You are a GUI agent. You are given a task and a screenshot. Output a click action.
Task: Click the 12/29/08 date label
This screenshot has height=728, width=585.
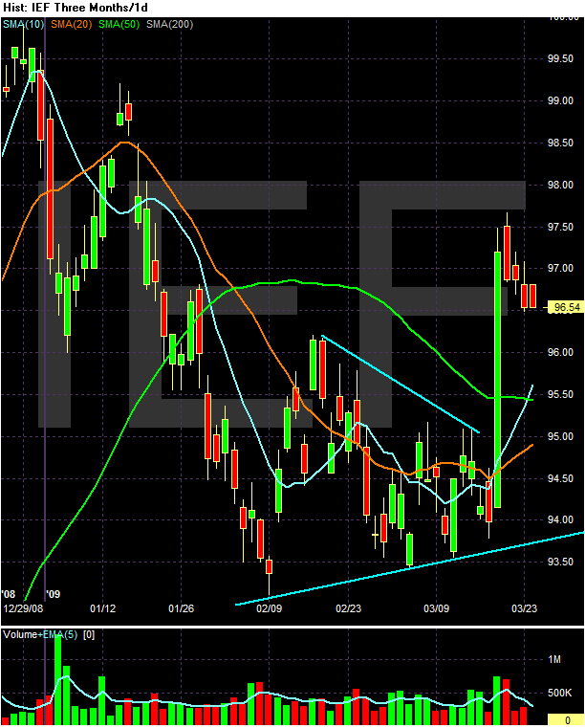coord(23,608)
